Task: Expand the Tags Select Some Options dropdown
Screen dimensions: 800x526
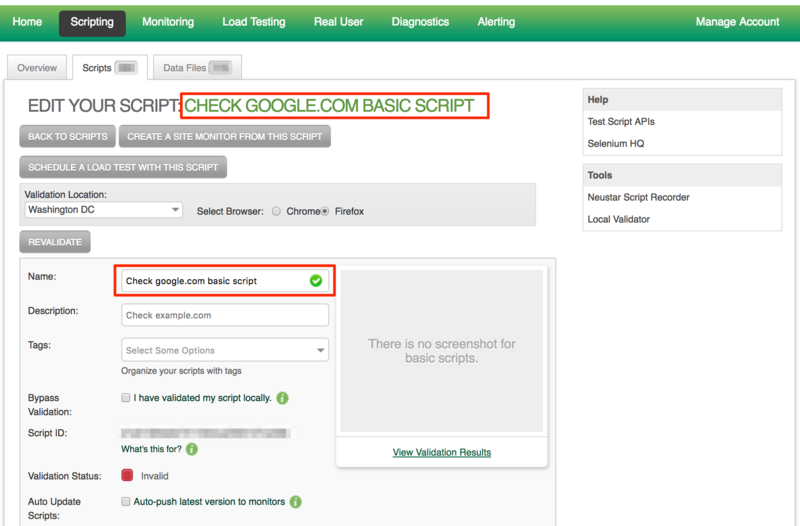Action: click(x=225, y=350)
